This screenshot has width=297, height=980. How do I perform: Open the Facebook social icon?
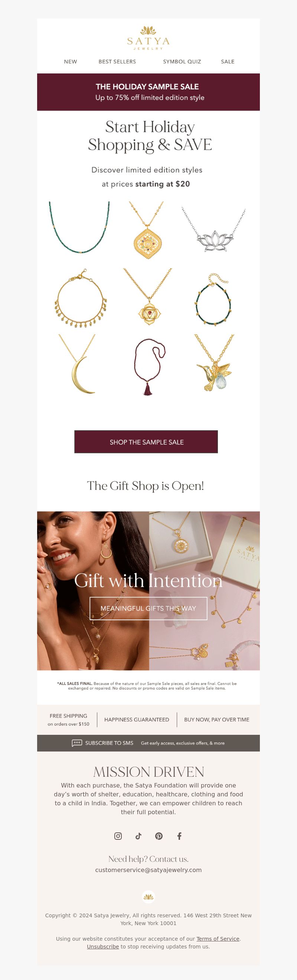click(179, 836)
